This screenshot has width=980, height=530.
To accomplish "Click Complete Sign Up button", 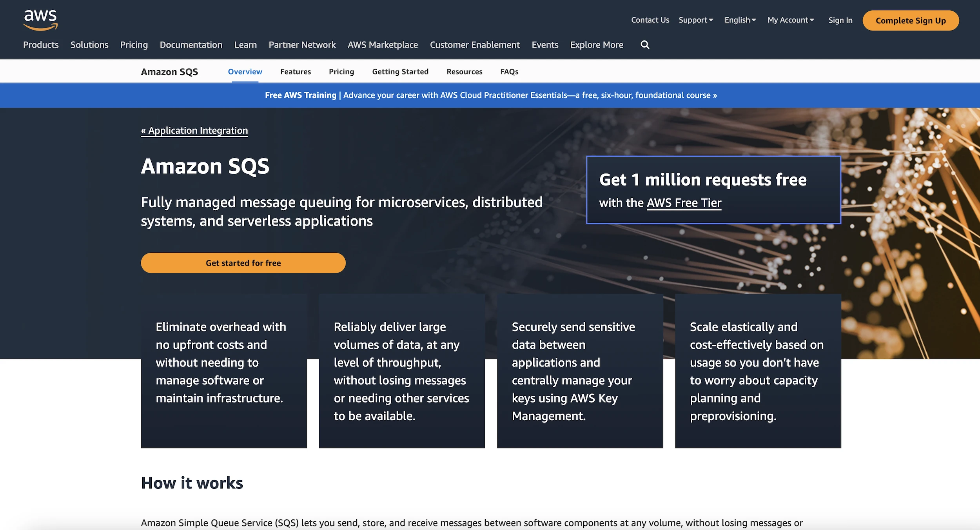I will (911, 20).
